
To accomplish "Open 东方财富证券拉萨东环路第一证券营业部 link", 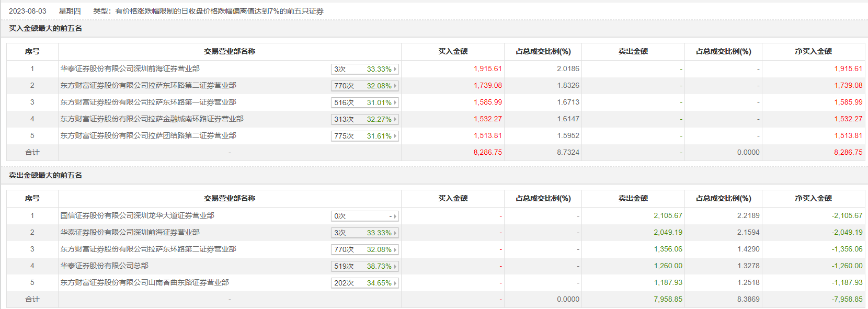I will pos(148,102).
